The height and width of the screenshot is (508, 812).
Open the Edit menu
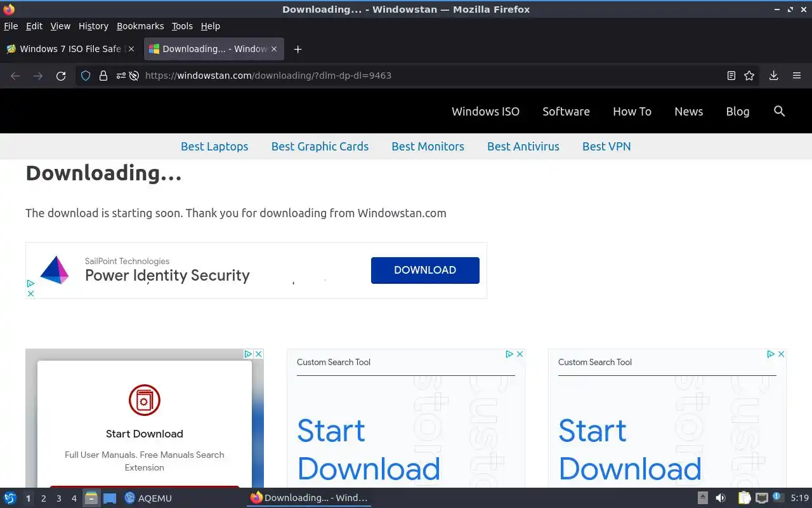coord(34,26)
